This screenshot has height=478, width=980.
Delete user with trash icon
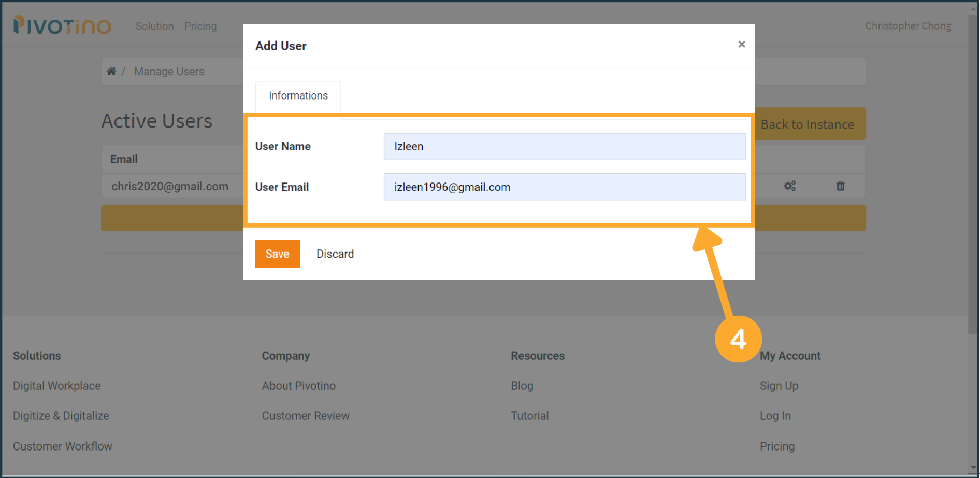tap(840, 186)
